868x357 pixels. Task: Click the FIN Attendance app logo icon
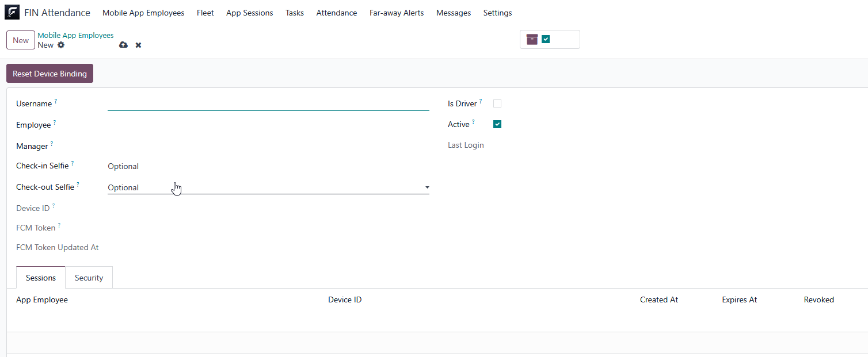click(x=12, y=13)
